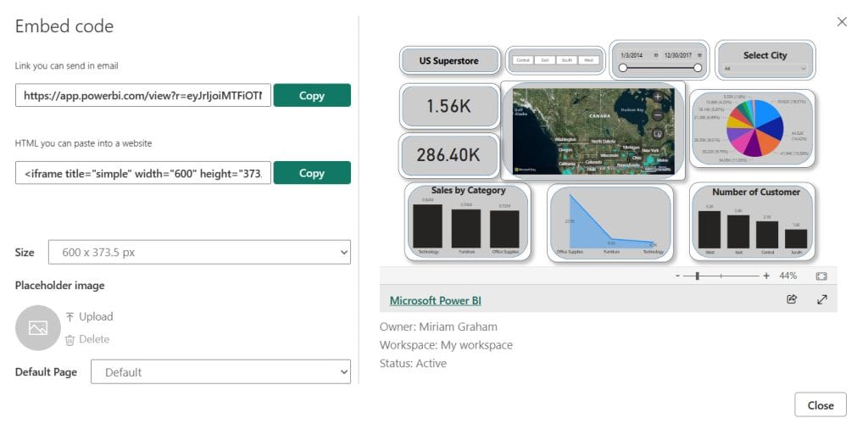Click the full screen arrows icon

822,299
